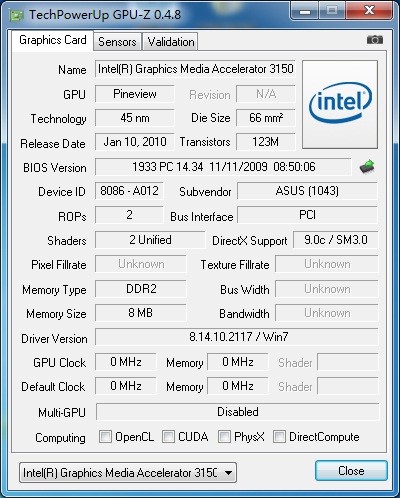
Task: Click the "Driver Version" label
Action: pos(54,339)
